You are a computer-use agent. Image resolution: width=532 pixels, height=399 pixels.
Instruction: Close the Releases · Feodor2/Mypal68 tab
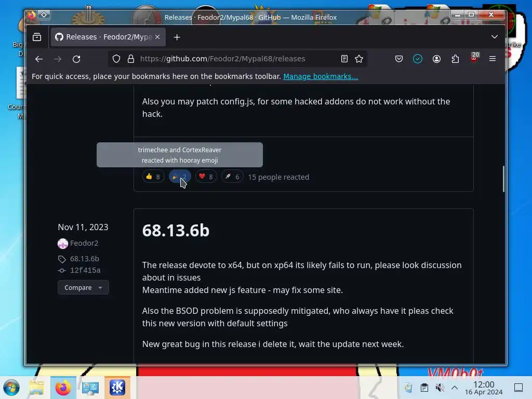(157, 37)
